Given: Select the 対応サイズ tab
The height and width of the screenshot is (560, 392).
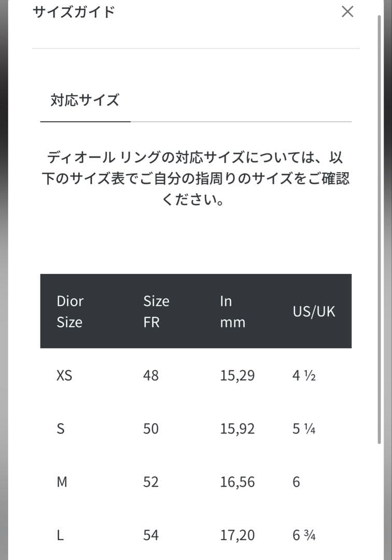Looking at the screenshot, I should pos(85,100).
